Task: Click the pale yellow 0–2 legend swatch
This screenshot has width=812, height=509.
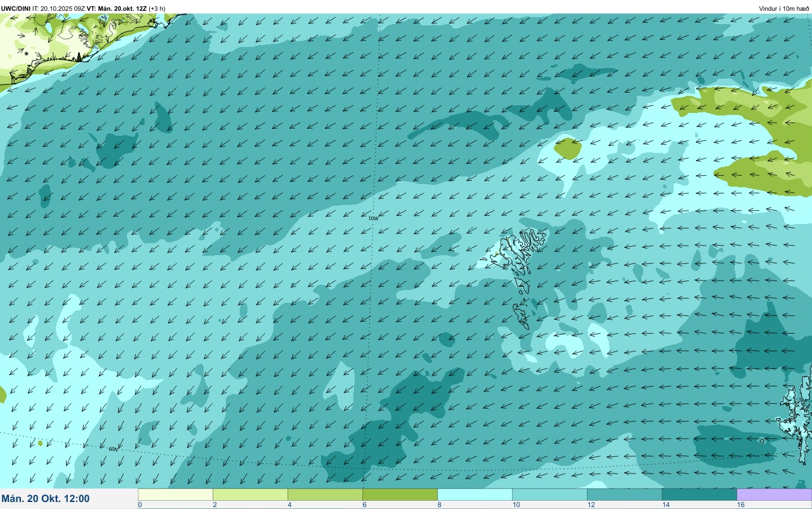Action: coord(176,494)
